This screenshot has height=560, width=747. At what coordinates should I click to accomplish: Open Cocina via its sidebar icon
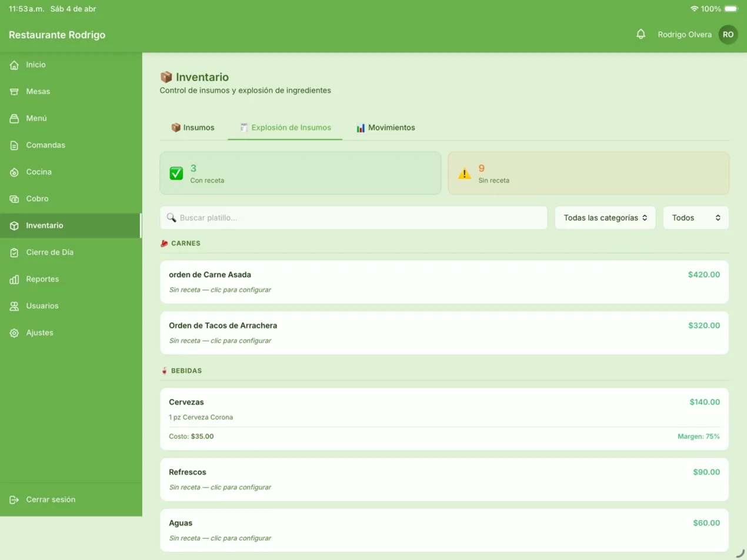pos(14,172)
